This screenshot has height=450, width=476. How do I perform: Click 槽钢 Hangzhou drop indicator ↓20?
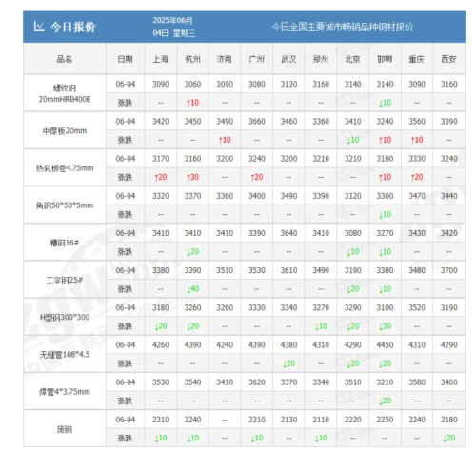[192, 251]
